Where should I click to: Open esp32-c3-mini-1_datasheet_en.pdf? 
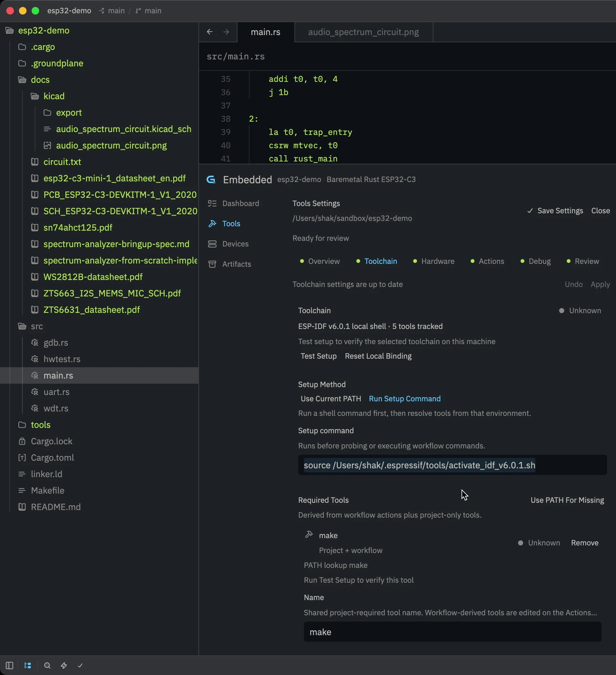[114, 178]
